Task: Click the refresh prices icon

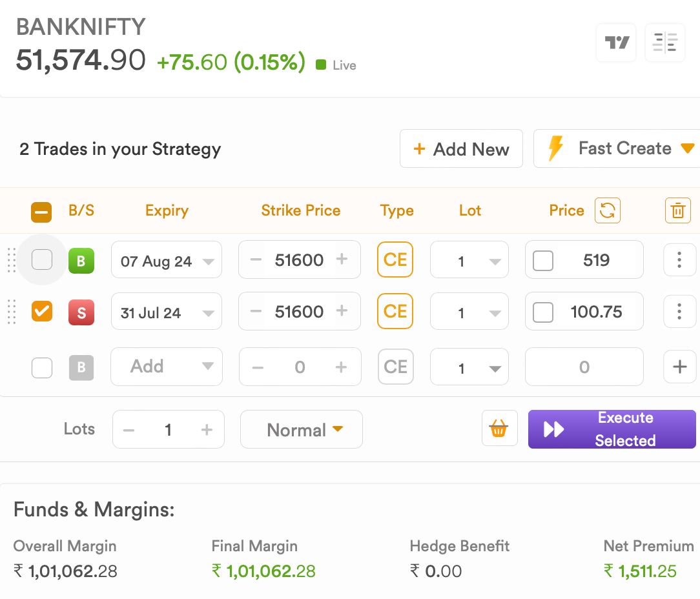Action: [607, 210]
